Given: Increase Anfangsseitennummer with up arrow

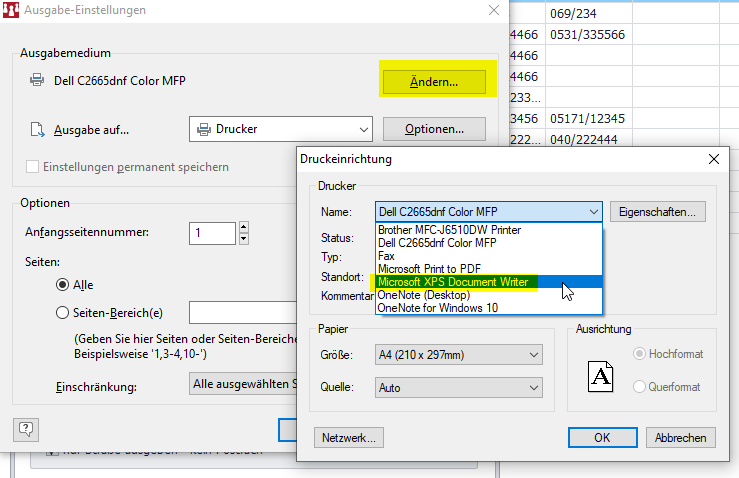Looking at the screenshot, I should click(243, 227).
